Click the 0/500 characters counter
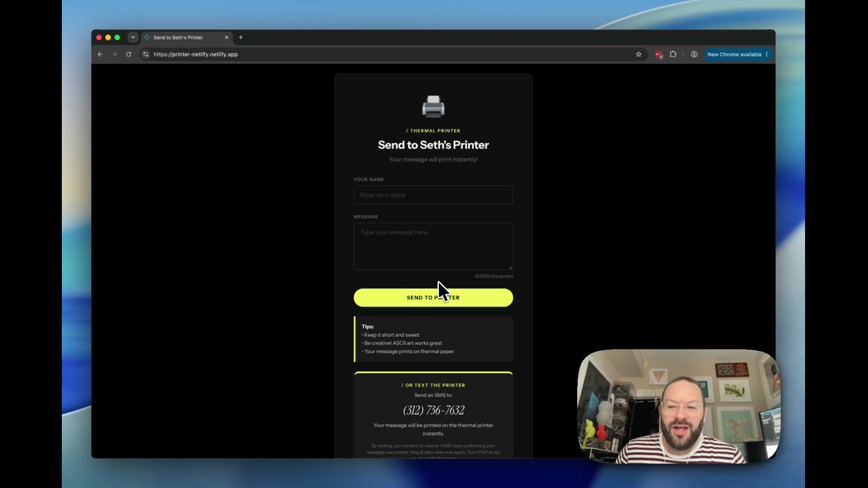The height and width of the screenshot is (488, 868). coord(494,277)
